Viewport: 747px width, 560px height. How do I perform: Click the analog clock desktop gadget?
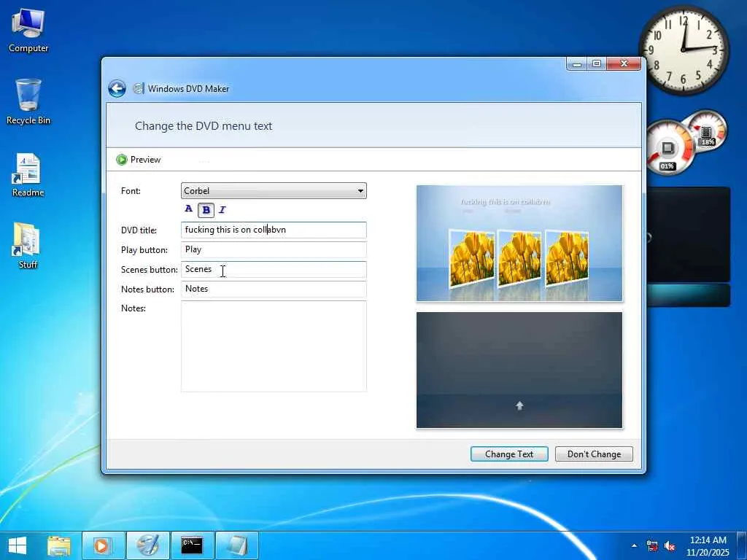(684, 50)
